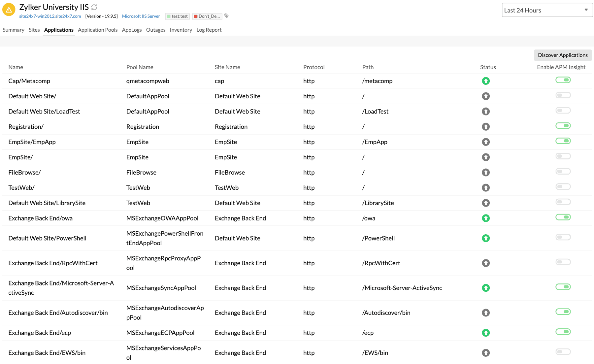Click the status arrow for Registration/ application
Image resolution: width=594 pixels, height=364 pixels.
coord(485,126)
